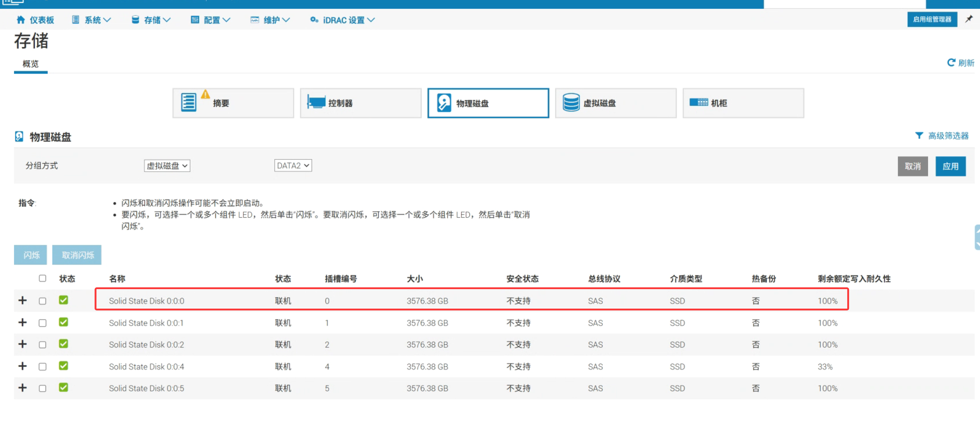
Task: Expand details for Solid State Disk 0:0:1
Action: tap(23, 323)
